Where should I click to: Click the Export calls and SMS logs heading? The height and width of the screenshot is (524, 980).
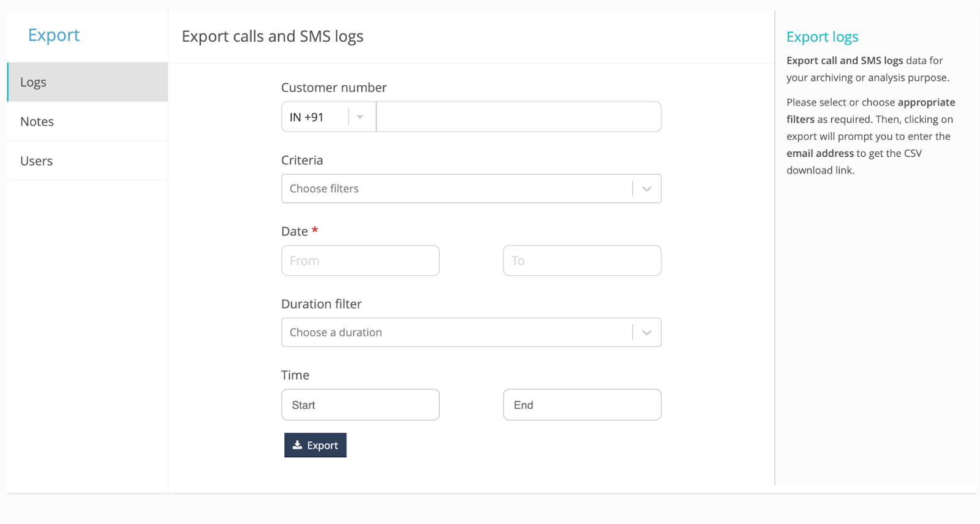click(x=273, y=37)
